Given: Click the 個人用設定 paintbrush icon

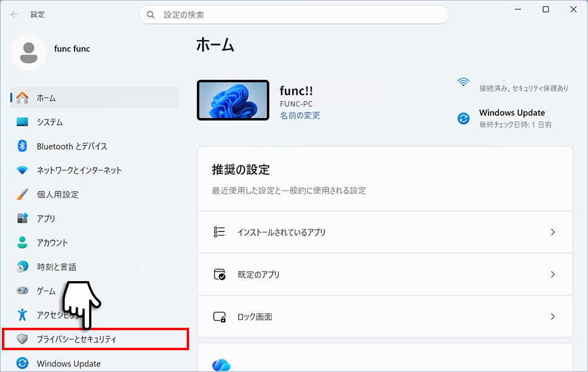Looking at the screenshot, I should click(x=22, y=194).
